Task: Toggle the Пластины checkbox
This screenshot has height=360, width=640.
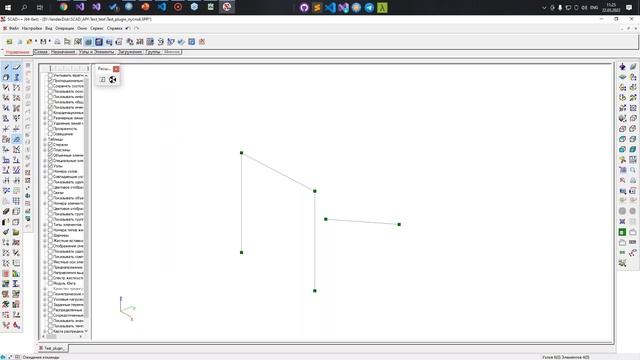Action: pyautogui.click(x=51, y=150)
